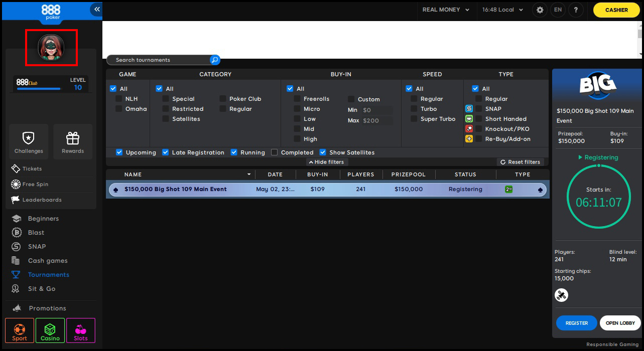The image size is (644, 351).
Task: Uncheck the Show Satellites filter
Action: click(x=323, y=152)
